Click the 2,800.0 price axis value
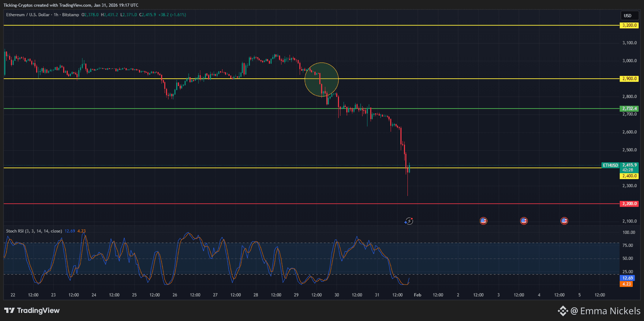644x321 pixels. click(629, 97)
